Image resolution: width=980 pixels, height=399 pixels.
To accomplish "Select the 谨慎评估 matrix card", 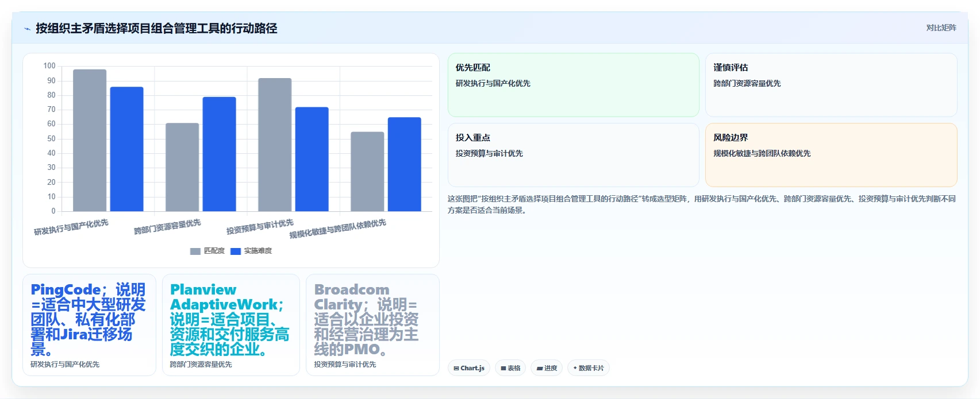I will point(831,85).
